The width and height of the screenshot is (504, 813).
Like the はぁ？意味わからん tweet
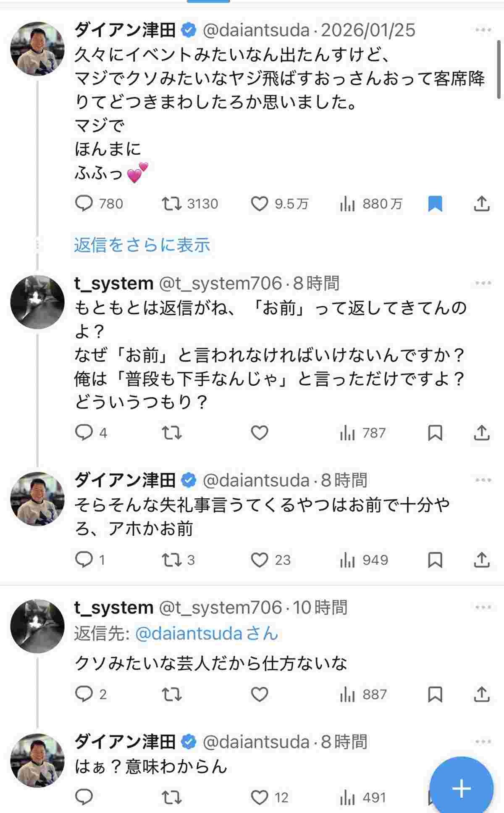pyautogui.click(x=260, y=797)
